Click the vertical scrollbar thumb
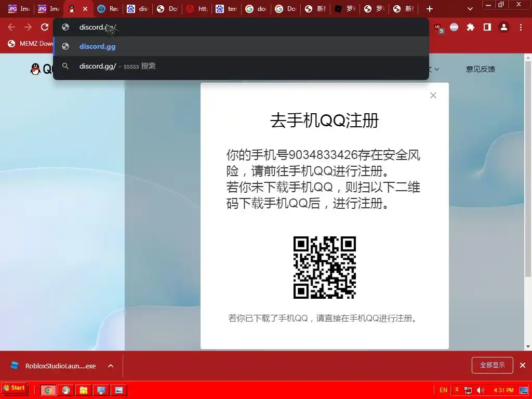Viewport: 532px width, 399px height. (528, 169)
